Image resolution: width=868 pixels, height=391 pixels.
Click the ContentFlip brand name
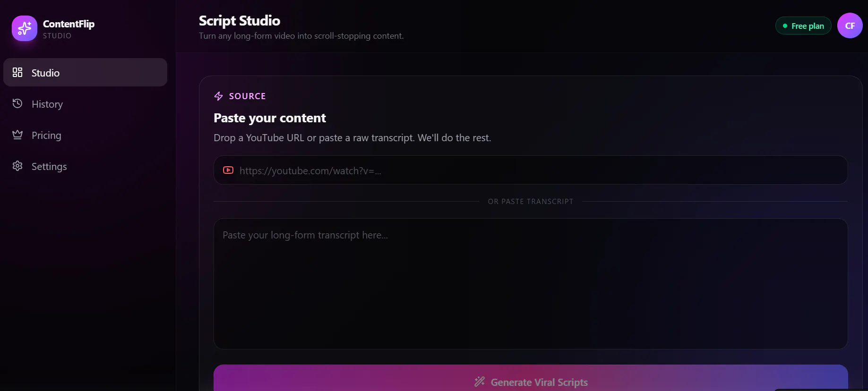[x=69, y=24]
